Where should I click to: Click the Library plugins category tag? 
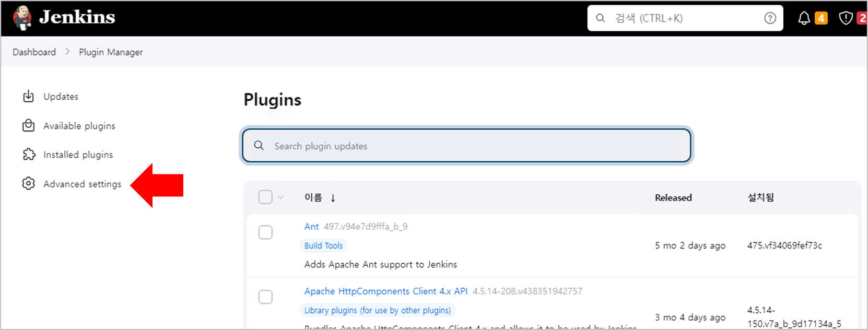coord(378,310)
